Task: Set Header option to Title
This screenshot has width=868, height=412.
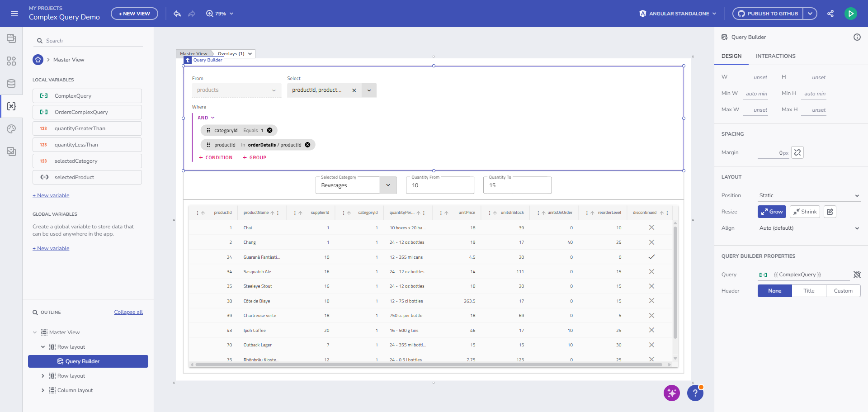Action: point(809,291)
